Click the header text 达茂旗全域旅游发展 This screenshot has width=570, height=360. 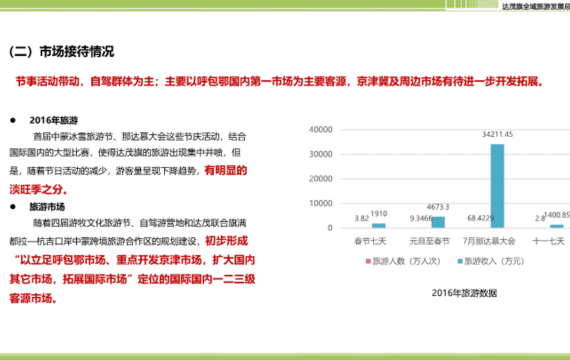tap(535, 7)
